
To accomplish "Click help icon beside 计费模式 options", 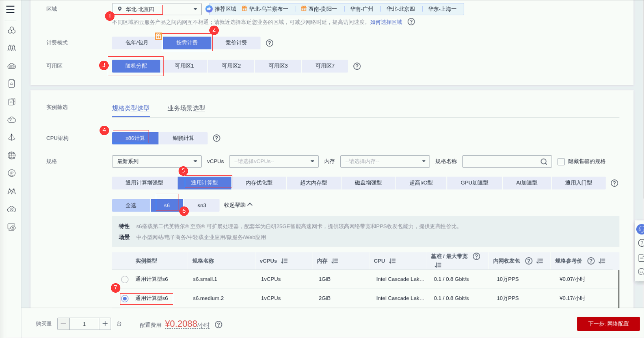I will (x=270, y=43).
